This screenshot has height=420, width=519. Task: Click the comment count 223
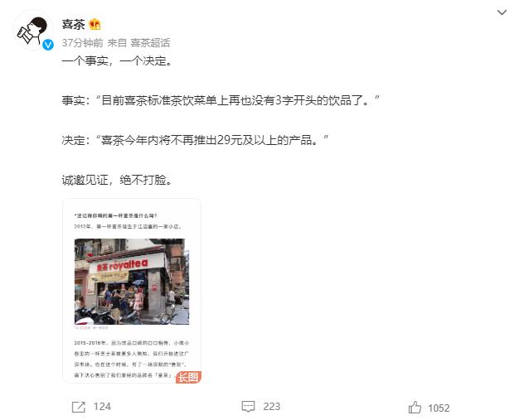pyautogui.click(x=272, y=407)
